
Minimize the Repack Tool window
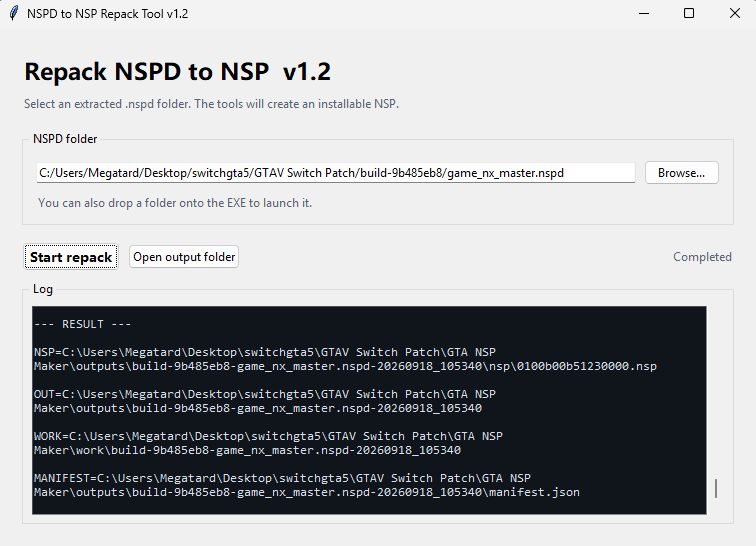[x=644, y=14]
